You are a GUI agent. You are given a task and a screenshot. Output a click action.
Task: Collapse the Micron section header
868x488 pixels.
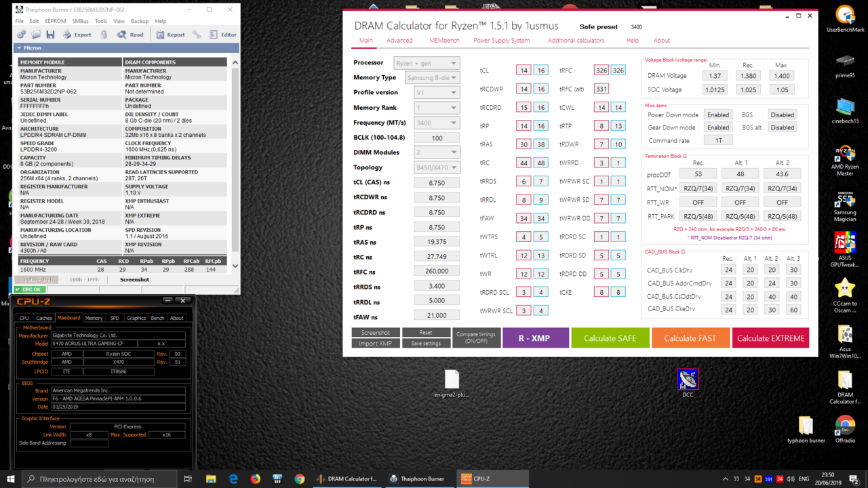pyautogui.click(x=127, y=48)
